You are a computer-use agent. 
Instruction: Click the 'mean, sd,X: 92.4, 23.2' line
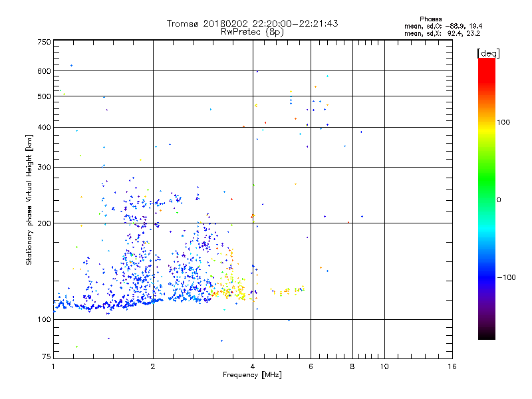(442, 34)
